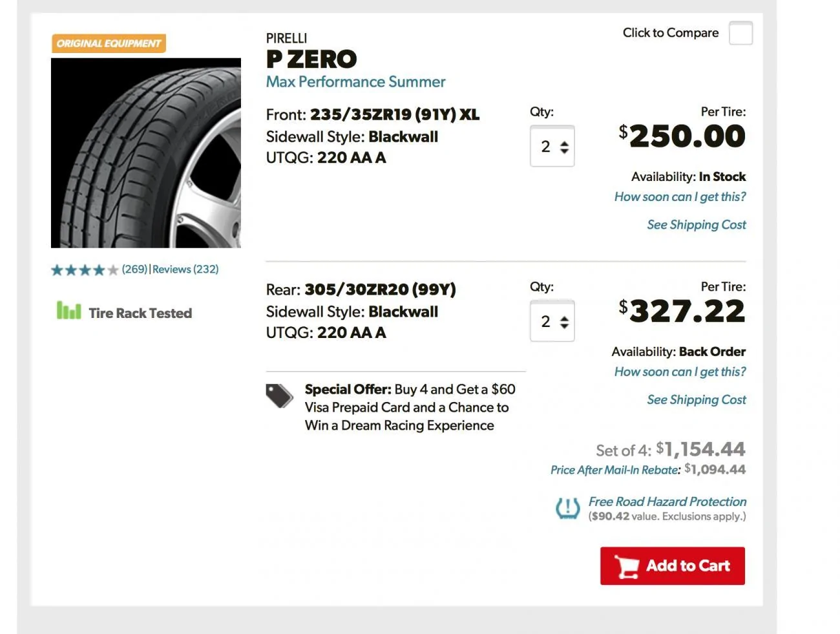
Task: Click the road hazard tire pressure icon
Action: pyautogui.click(x=568, y=508)
